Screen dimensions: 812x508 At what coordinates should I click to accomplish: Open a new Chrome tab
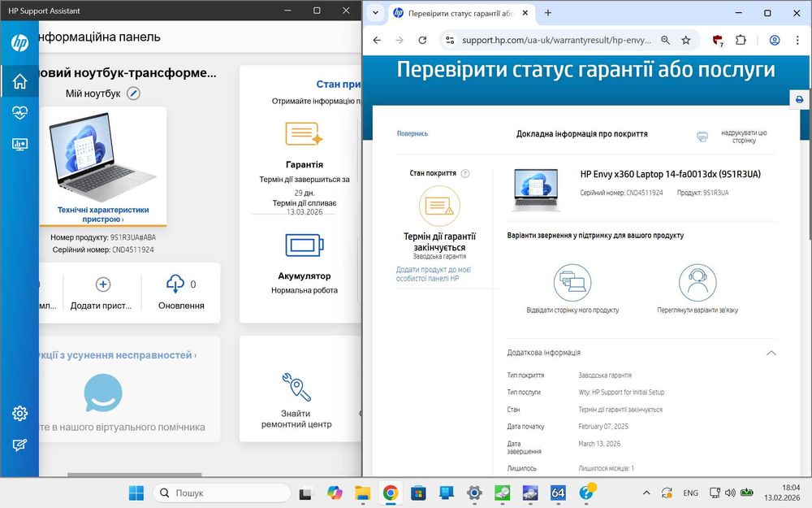click(548, 13)
